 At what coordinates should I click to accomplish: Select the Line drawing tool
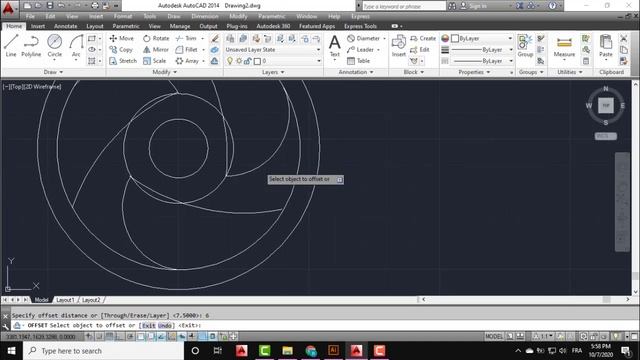(x=11, y=45)
